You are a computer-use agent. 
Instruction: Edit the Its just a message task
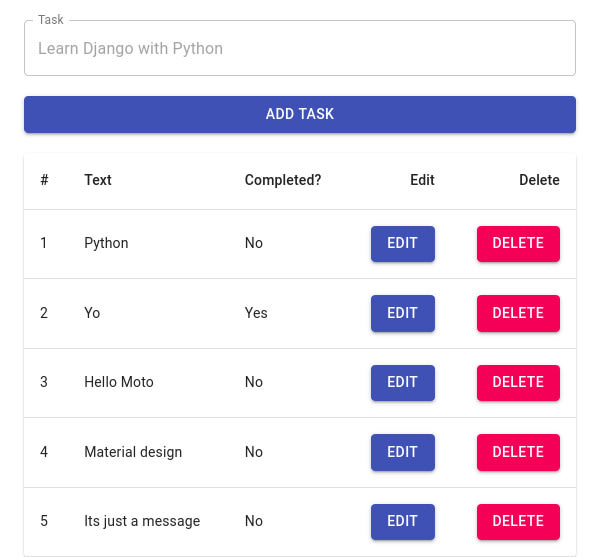402,521
